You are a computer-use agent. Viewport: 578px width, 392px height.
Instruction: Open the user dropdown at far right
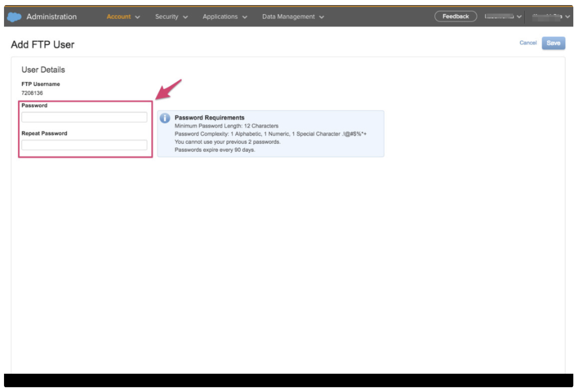[x=551, y=16]
